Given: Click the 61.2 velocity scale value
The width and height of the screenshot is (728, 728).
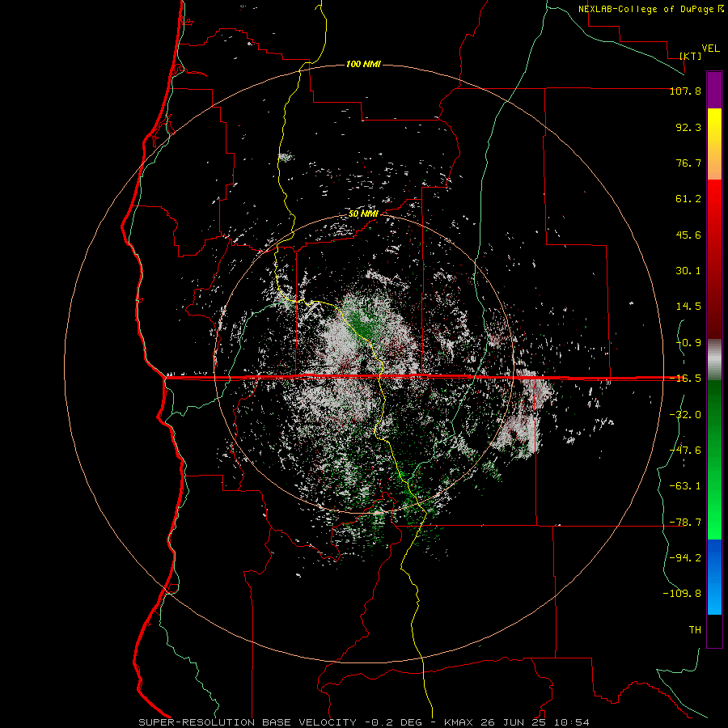Looking at the screenshot, I should tap(688, 199).
